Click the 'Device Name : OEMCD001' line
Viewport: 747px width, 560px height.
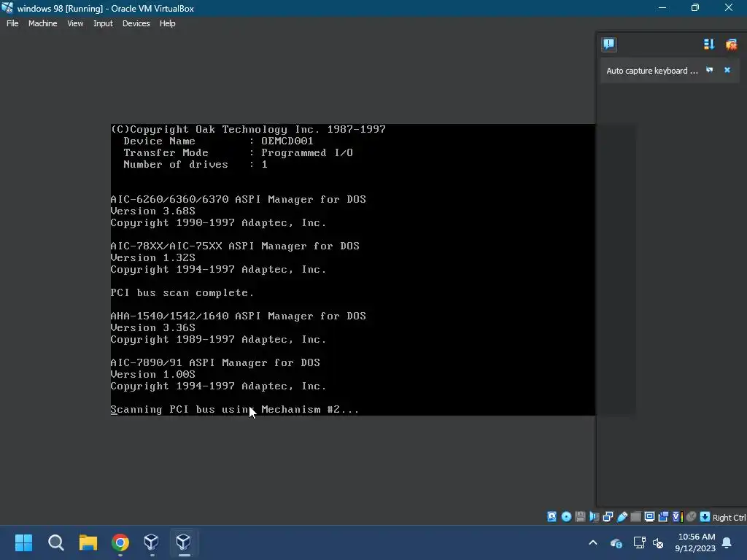[218, 141]
